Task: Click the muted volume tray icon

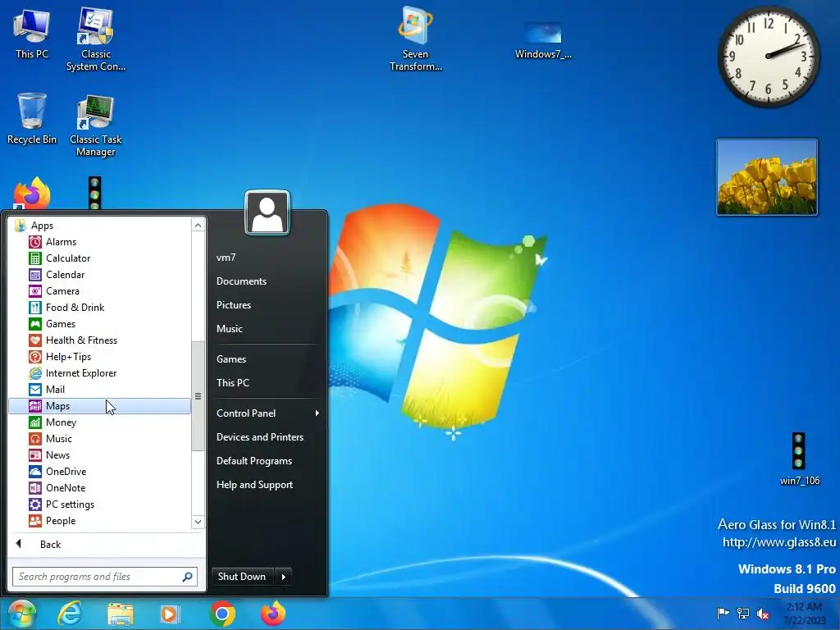Action: [x=763, y=614]
